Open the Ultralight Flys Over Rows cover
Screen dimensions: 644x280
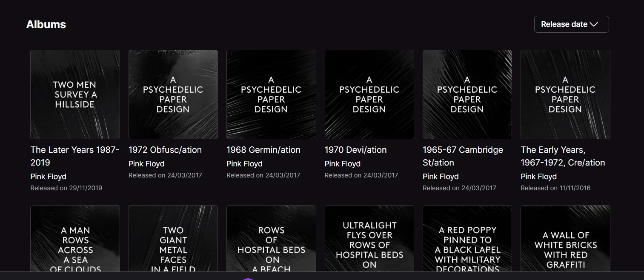click(369, 238)
